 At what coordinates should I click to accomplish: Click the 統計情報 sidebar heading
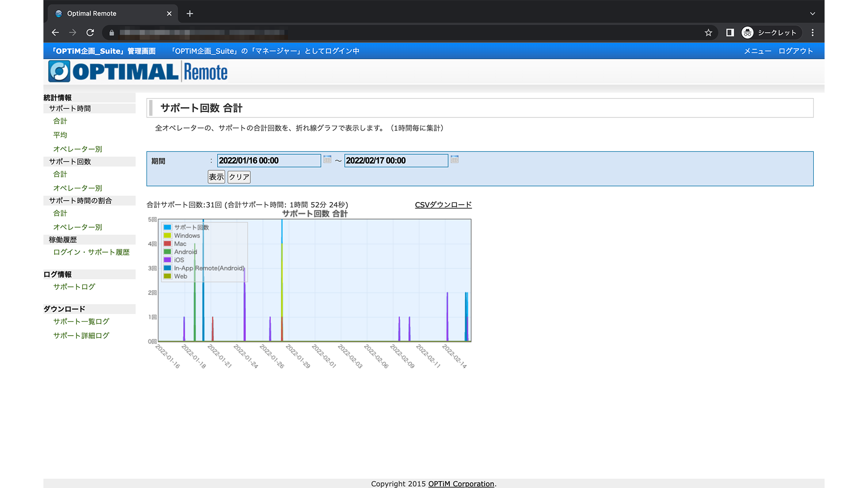tap(57, 98)
